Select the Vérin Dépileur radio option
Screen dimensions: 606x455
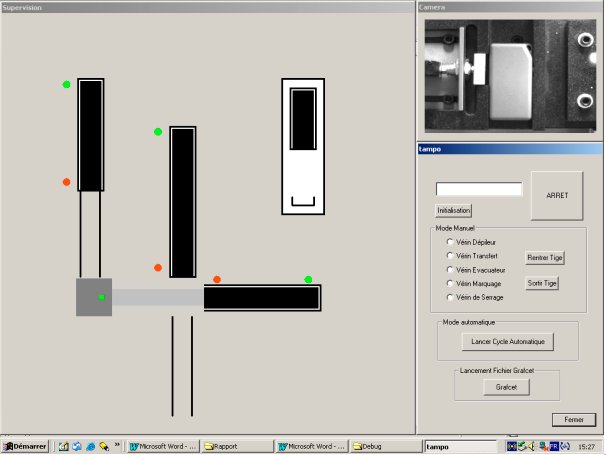coord(449,242)
